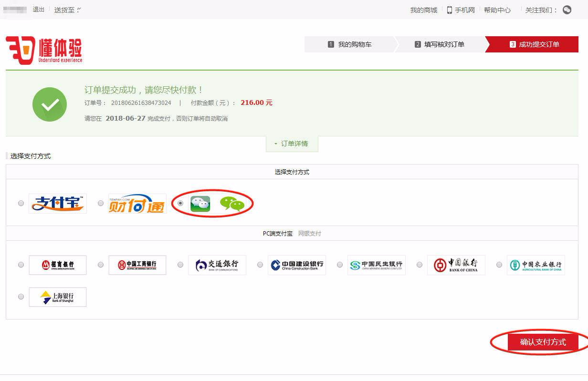The width and height of the screenshot is (588, 381).
Task: Select the 上海银行 bank logo
Action: click(58, 297)
